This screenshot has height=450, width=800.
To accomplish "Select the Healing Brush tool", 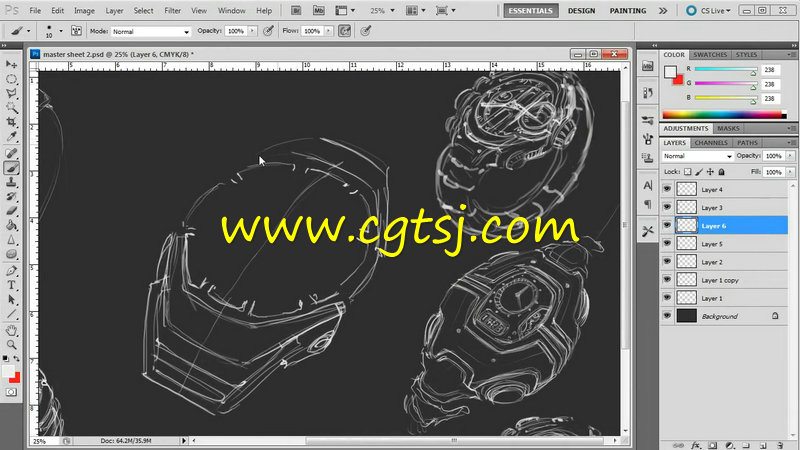I will coord(11,153).
